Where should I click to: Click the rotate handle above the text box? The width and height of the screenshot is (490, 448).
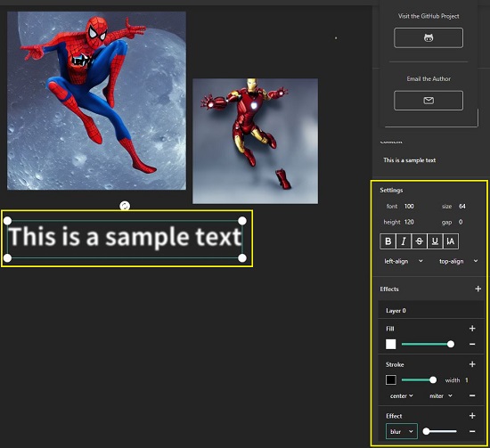tap(125, 207)
